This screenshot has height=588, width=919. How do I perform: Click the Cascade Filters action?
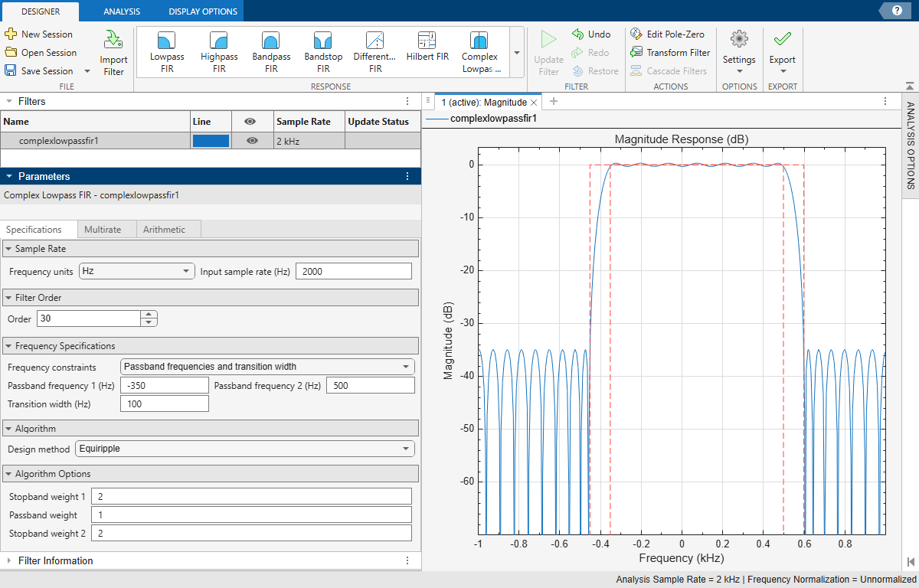click(669, 71)
